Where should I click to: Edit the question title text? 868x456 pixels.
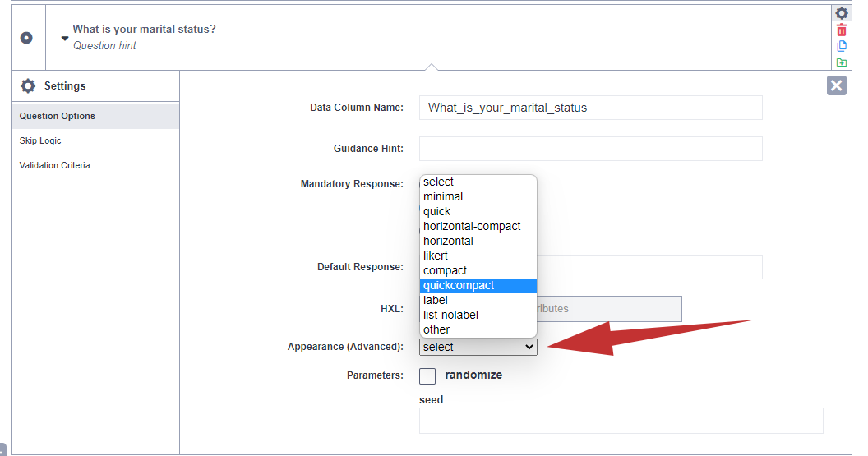(144, 30)
